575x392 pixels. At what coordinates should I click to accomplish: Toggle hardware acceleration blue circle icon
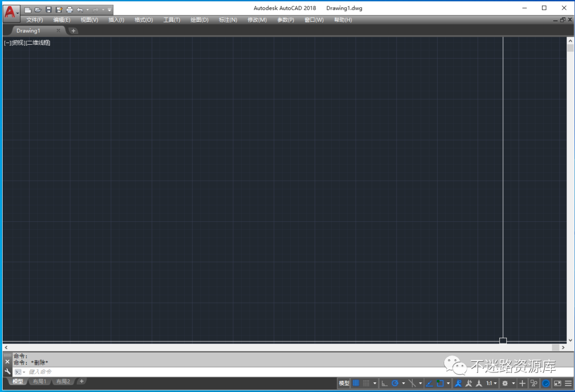546,383
